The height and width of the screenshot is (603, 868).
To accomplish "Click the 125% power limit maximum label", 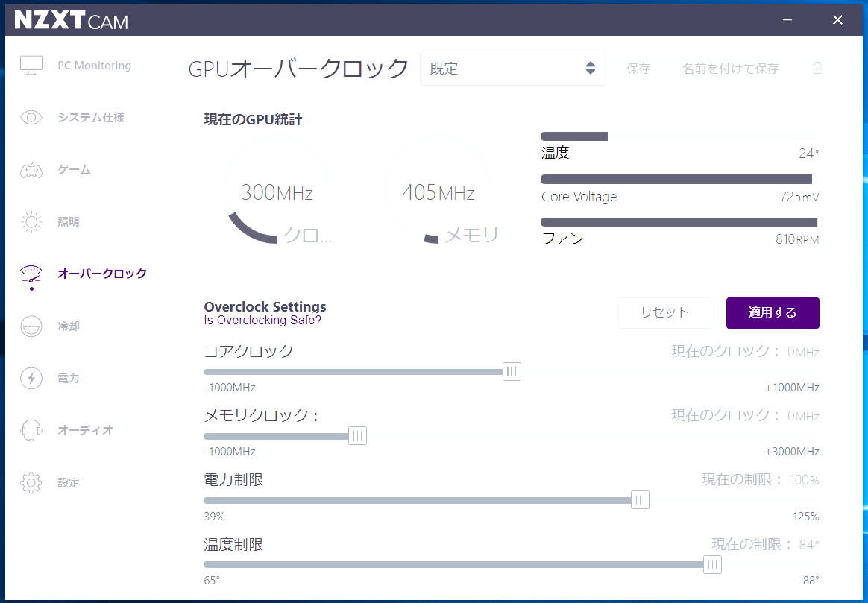I will [805, 516].
